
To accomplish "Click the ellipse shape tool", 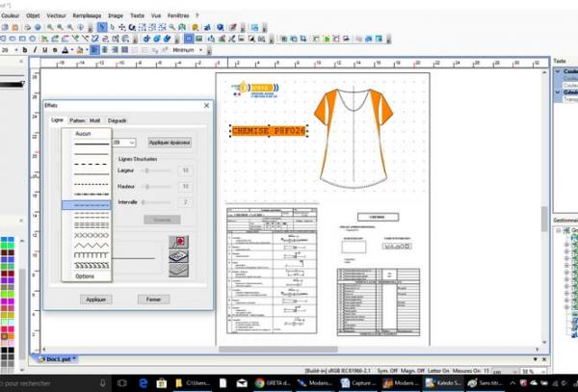I will [13, 39].
